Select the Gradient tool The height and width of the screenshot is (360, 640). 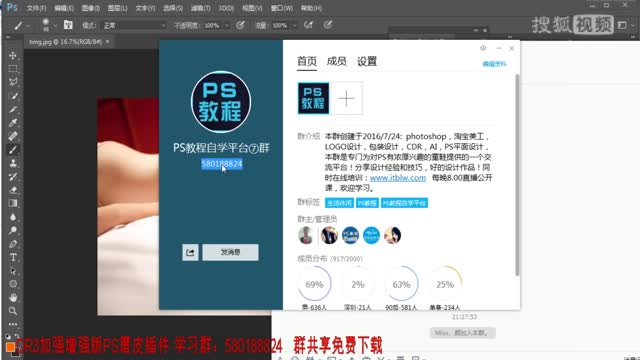(13, 203)
